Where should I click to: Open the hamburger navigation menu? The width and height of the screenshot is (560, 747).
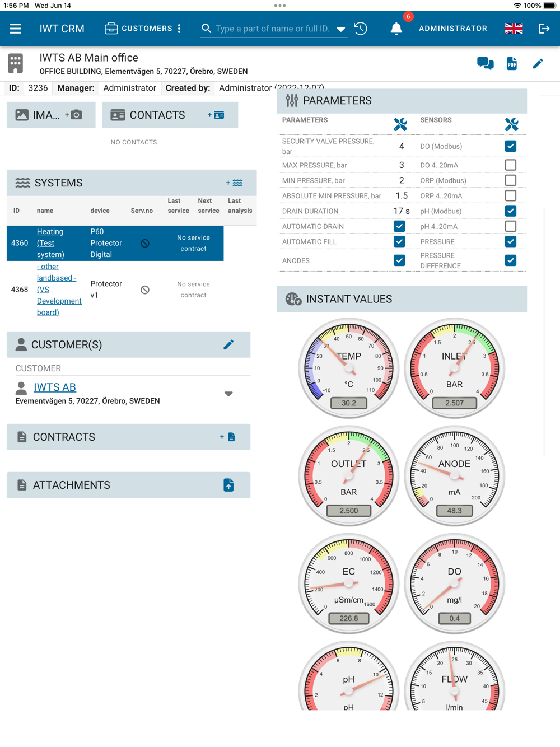click(15, 29)
